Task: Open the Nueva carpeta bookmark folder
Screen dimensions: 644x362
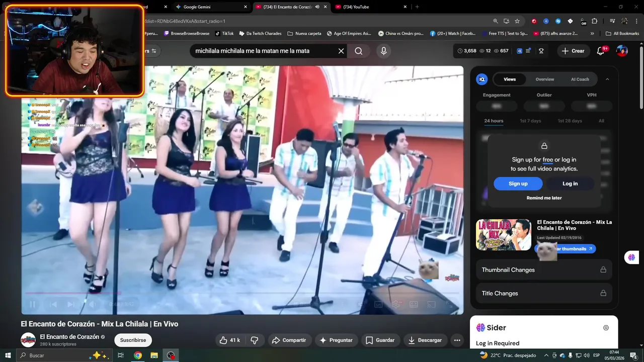Action: point(304,34)
